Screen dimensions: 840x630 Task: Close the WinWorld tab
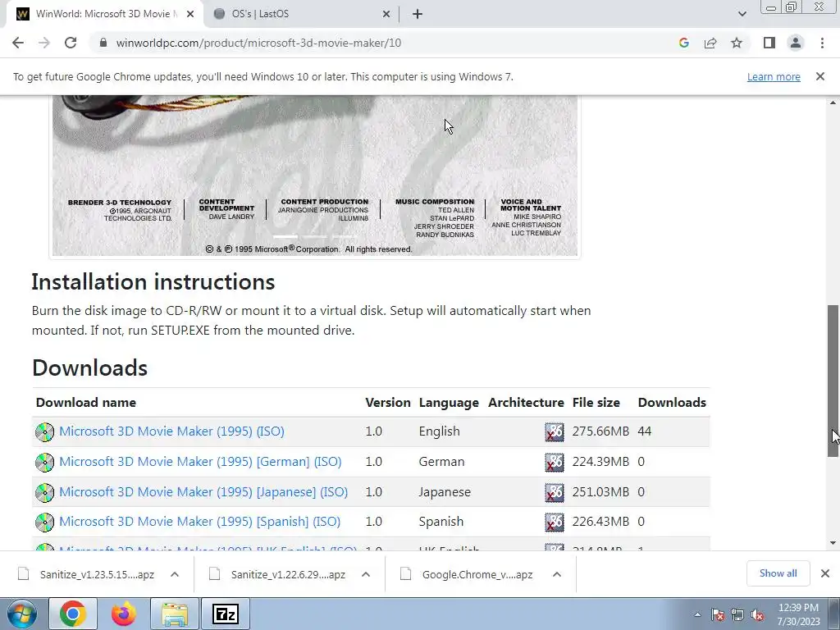[189, 14]
